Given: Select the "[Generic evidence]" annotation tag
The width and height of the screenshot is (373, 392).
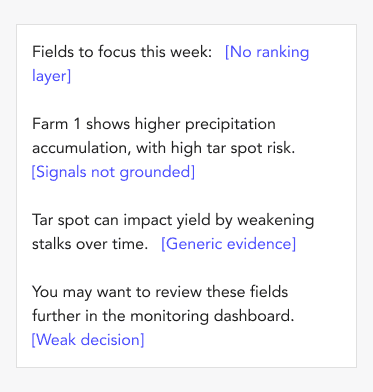Looking at the screenshot, I should (x=228, y=244).
